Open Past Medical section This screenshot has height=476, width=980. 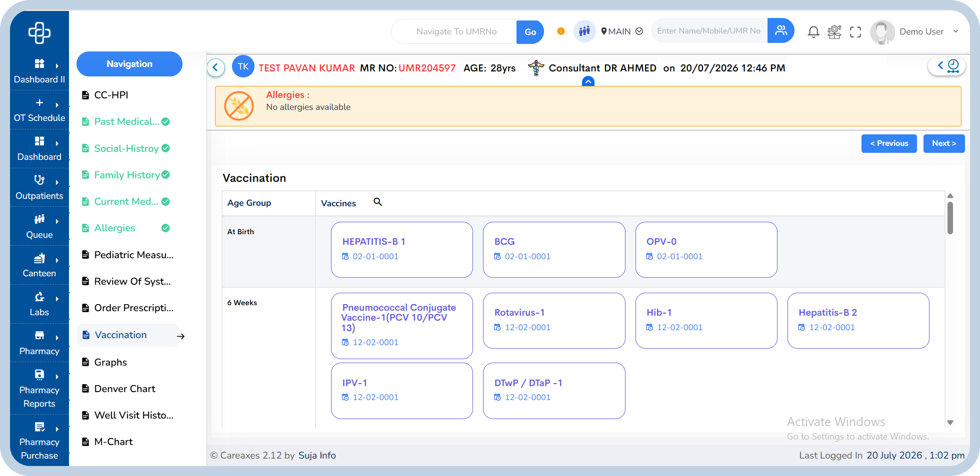125,121
